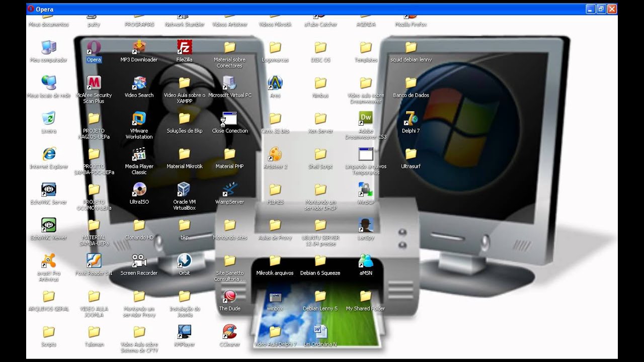
Task: Open Material PHP folder
Action: [x=230, y=154]
